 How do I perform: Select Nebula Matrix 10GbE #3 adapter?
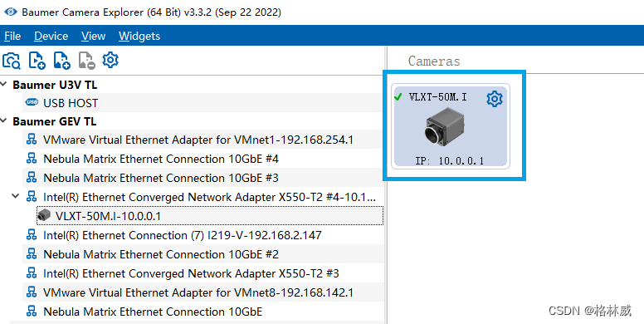pyautogui.click(x=203, y=178)
